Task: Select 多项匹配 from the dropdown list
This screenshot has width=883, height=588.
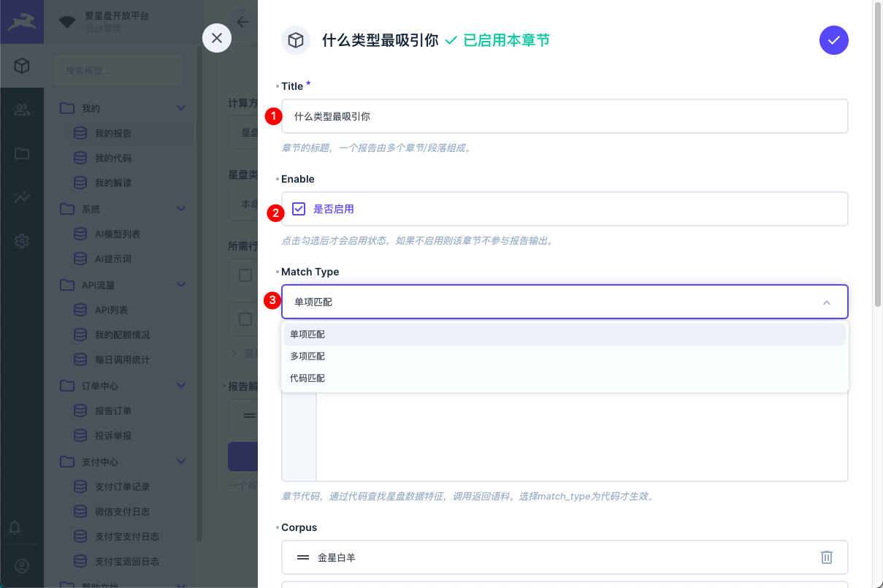Action: tap(307, 356)
